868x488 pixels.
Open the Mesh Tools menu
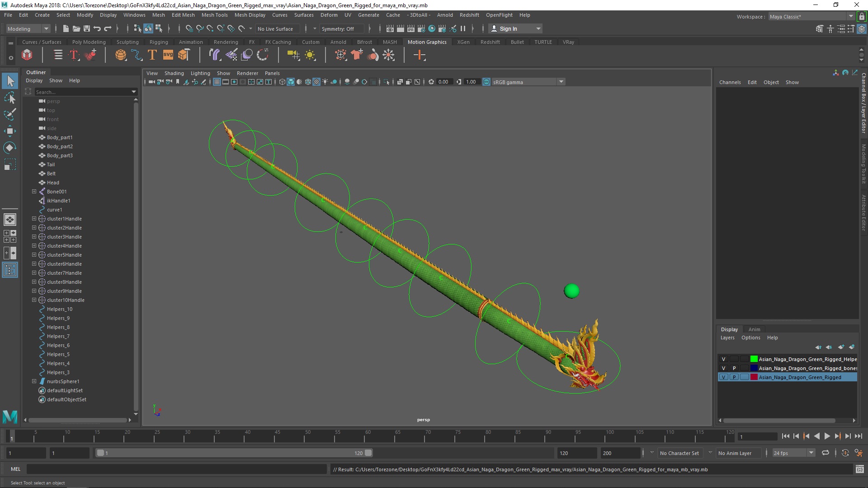(x=214, y=15)
